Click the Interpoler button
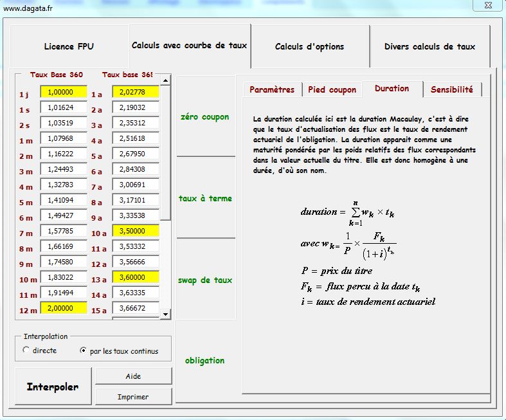The height and width of the screenshot is (420, 506). coord(53,386)
